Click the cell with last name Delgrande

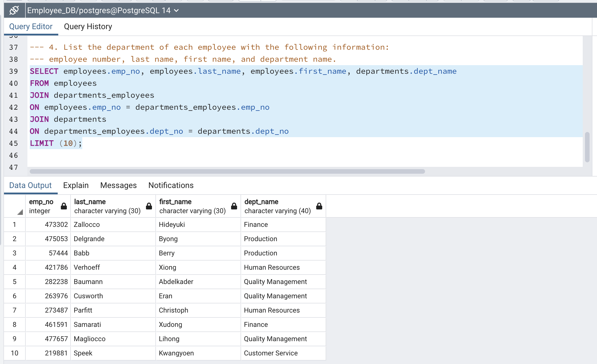coord(113,239)
